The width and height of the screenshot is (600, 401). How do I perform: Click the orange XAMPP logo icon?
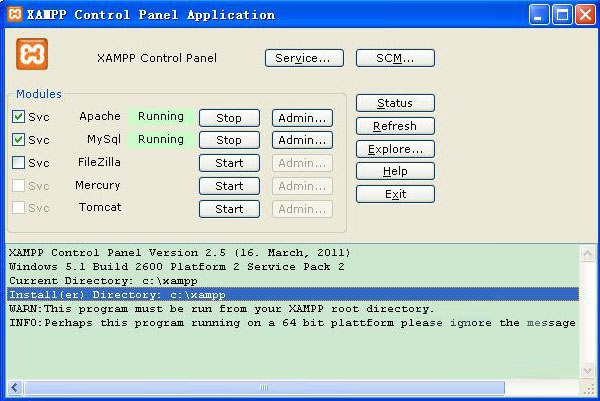pyautogui.click(x=32, y=54)
